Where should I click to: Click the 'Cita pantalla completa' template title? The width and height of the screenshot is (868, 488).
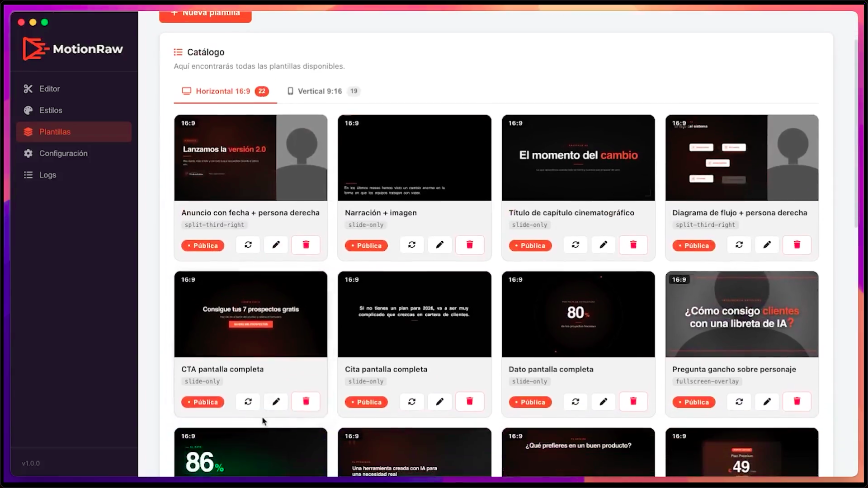[x=386, y=369]
